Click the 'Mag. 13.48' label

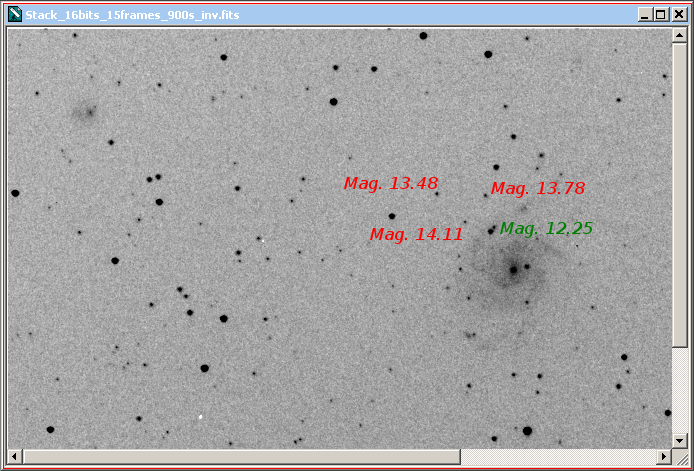(391, 184)
